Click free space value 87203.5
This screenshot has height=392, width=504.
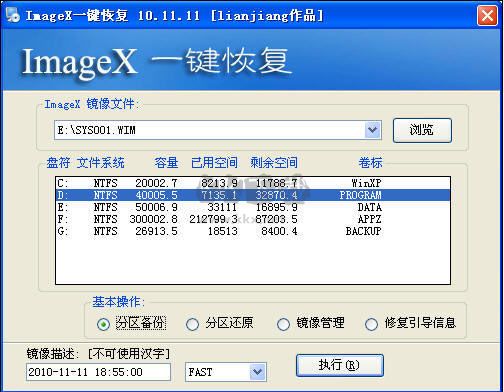tap(276, 219)
